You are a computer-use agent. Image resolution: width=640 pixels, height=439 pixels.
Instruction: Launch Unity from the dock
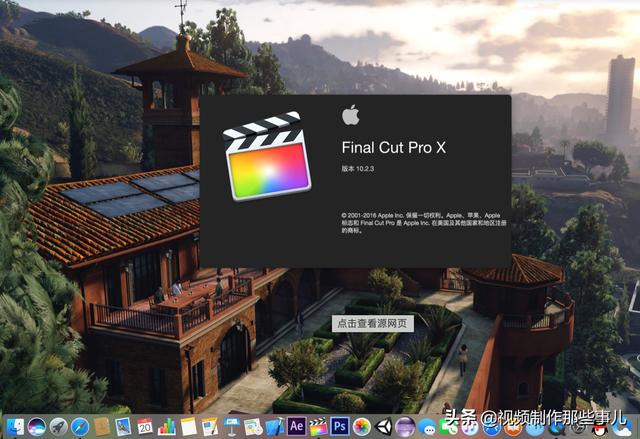coord(383,427)
